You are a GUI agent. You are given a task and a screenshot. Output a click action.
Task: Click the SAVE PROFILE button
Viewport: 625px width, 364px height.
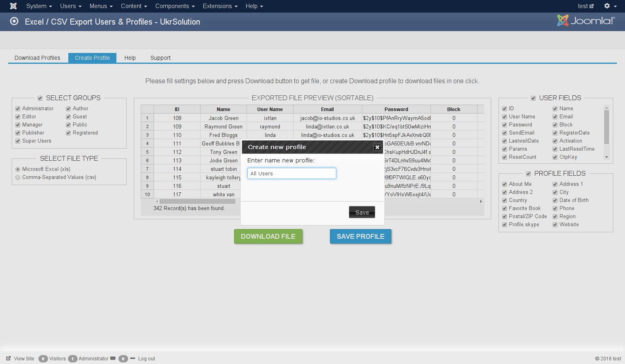tap(361, 236)
